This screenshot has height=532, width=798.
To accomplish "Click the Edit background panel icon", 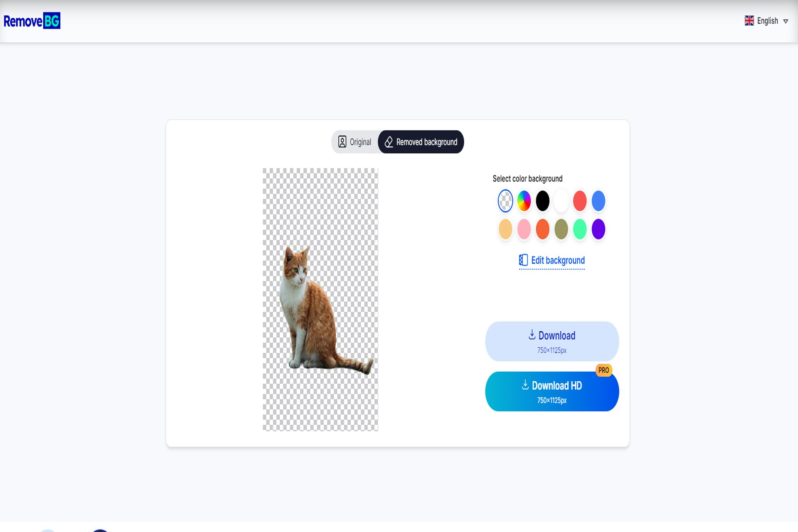I will (523, 260).
